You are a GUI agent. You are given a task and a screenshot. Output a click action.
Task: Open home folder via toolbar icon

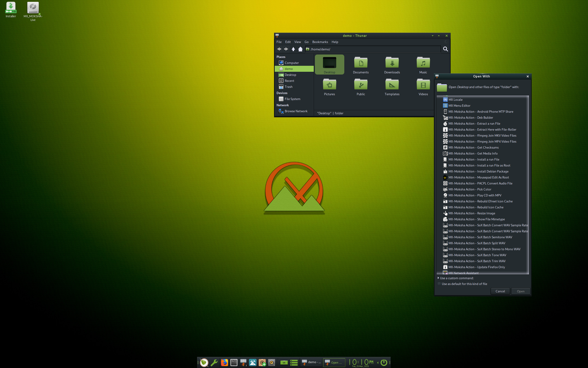(300, 49)
